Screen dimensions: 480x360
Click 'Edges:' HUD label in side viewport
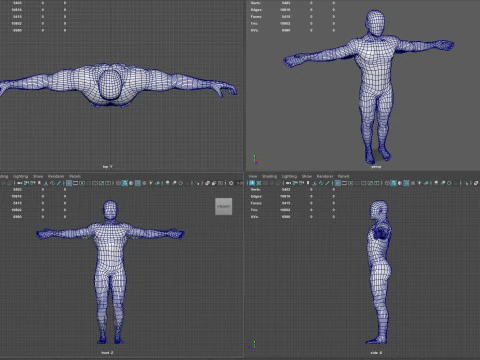256,196
